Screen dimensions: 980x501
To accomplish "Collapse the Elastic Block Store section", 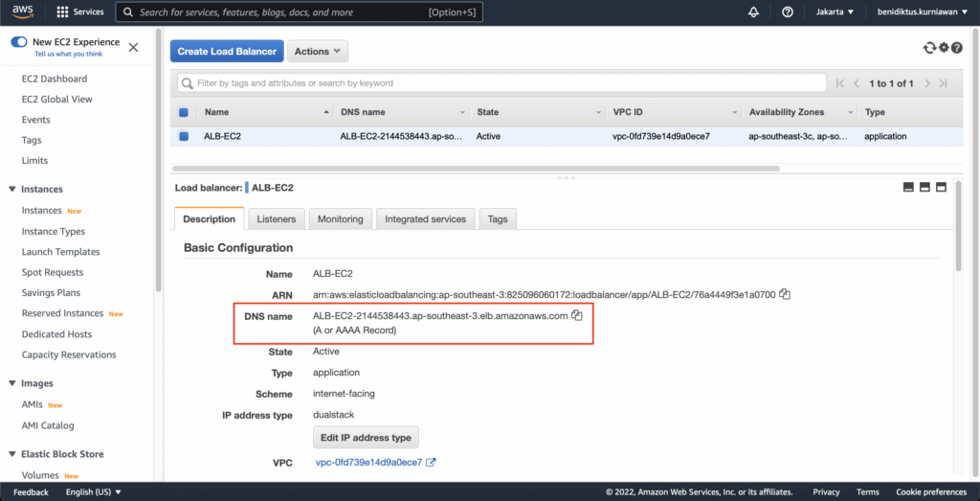I will (12, 454).
